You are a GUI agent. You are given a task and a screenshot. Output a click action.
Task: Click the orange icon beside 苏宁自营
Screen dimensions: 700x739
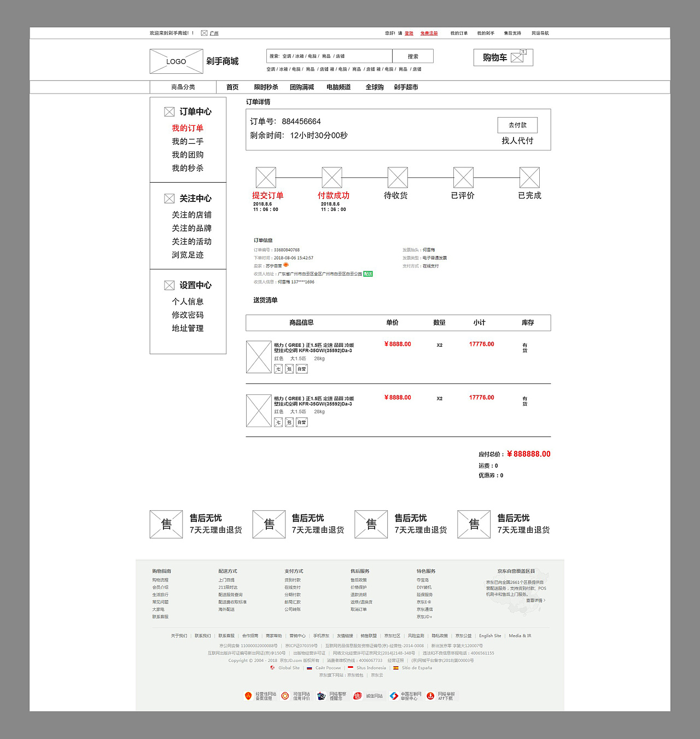coord(286,265)
